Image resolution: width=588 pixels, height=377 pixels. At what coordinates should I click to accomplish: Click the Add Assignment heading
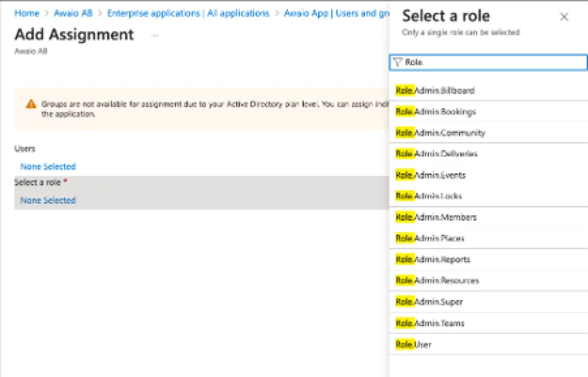click(74, 34)
